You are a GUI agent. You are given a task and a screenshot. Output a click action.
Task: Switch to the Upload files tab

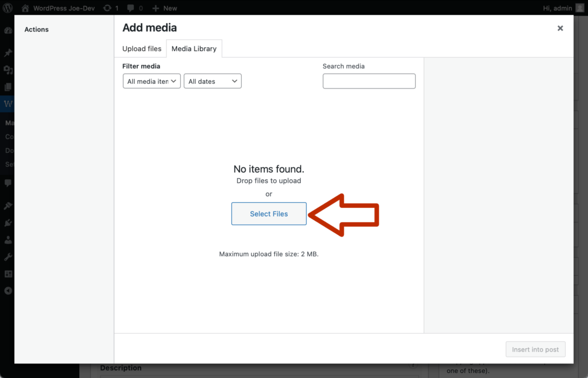pos(142,49)
